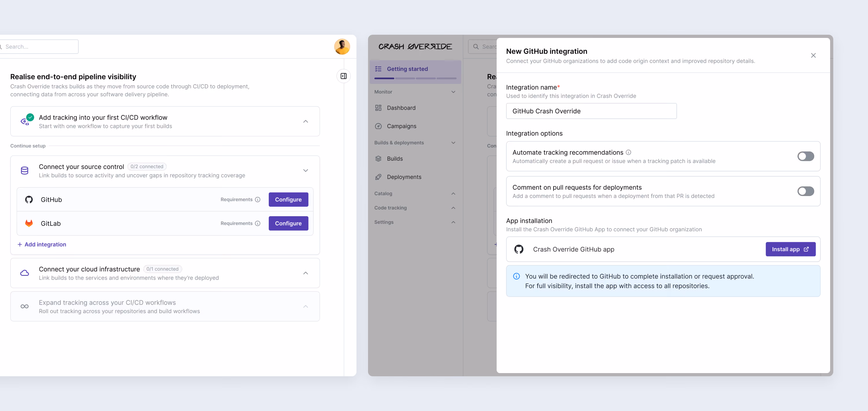Image resolution: width=868 pixels, height=411 pixels.
Task: Click the Builds layers icon
Action: coord(378,159)
